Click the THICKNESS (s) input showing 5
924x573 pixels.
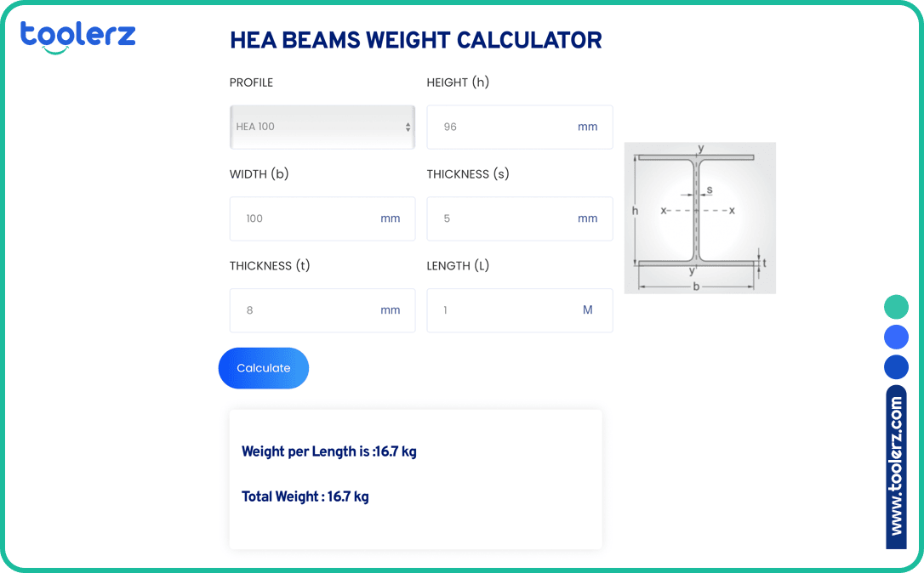point(502,218)
